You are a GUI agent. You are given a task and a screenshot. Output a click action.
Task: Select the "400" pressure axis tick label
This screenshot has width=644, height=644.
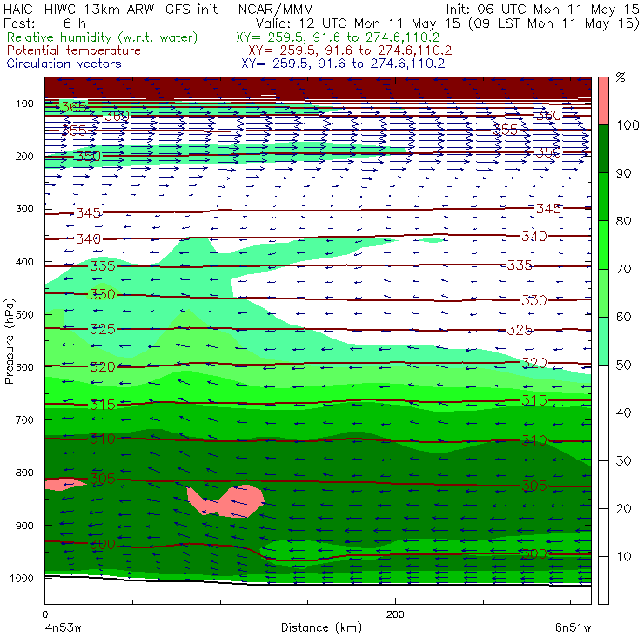click(24, 262)
